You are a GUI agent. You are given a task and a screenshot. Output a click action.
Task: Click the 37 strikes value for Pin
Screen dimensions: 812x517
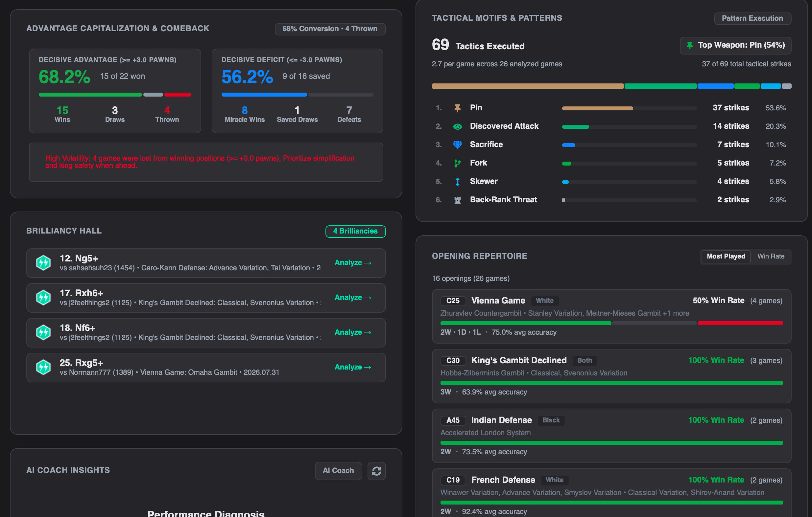point(731,108)
